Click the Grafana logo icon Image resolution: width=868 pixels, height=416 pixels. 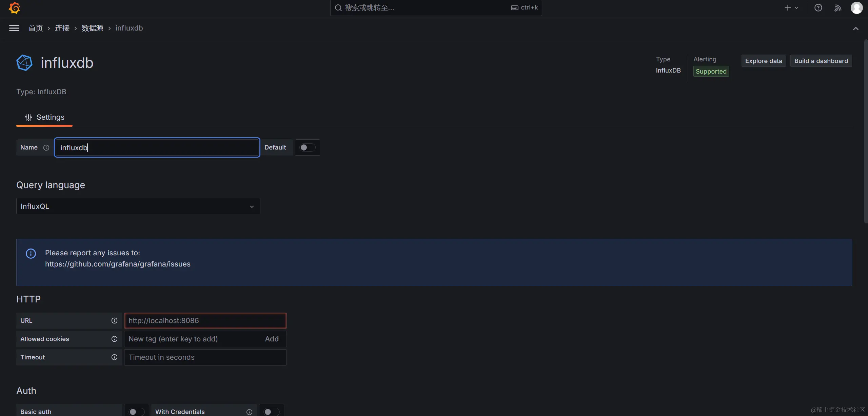(14, 8)
